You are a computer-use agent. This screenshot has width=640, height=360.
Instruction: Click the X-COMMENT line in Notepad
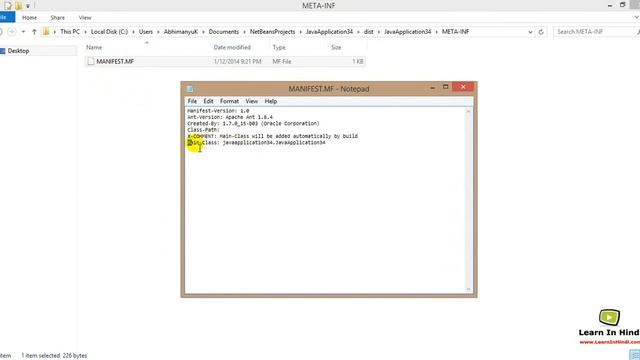[272, 136]
